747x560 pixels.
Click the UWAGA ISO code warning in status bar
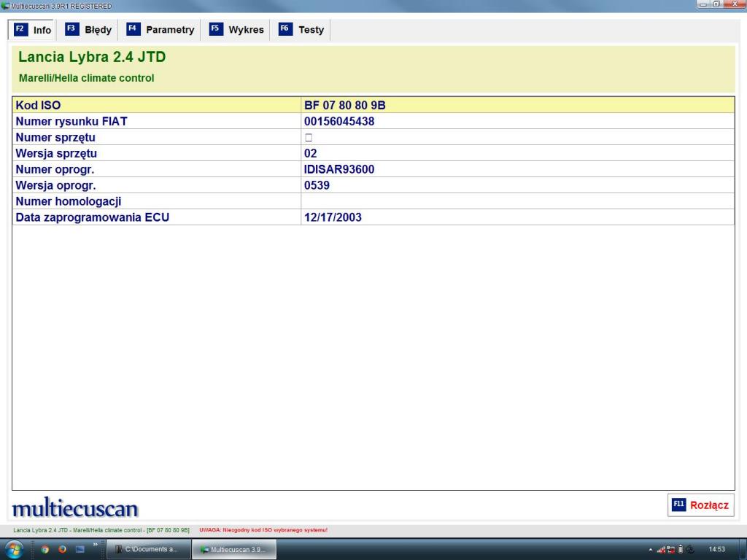[263, 530]
